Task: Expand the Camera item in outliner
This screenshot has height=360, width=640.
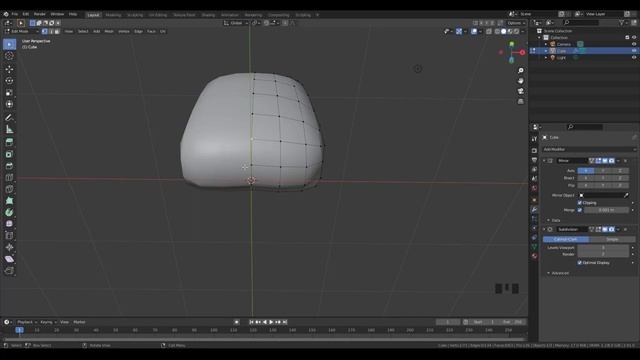Action: coord(546,44)
